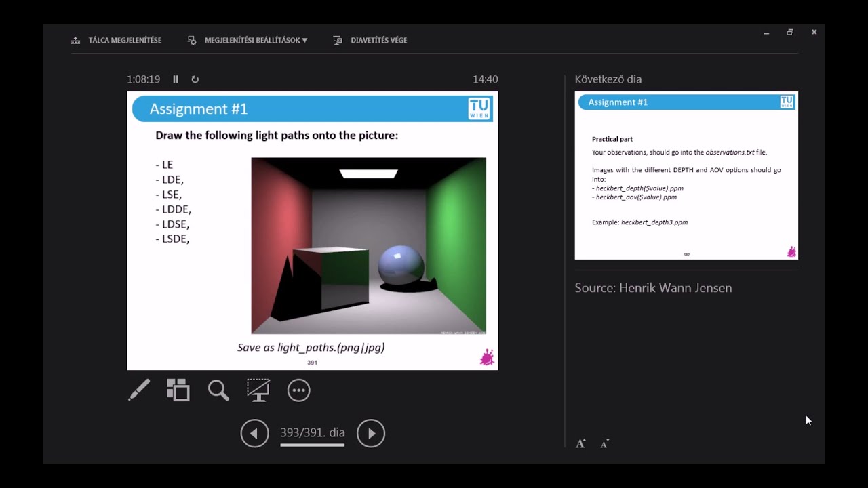Toggle black screen slideshow icon
Screen dimensions: 868x488
point(258,390)
